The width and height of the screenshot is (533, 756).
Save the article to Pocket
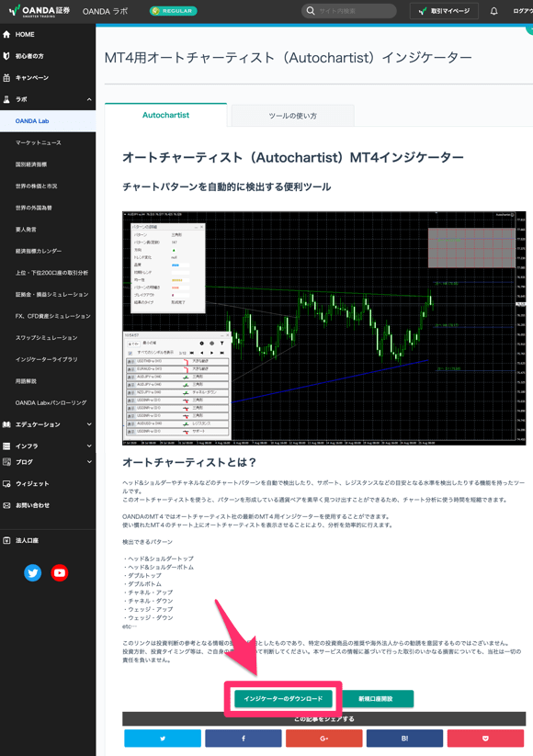(485, 739)
